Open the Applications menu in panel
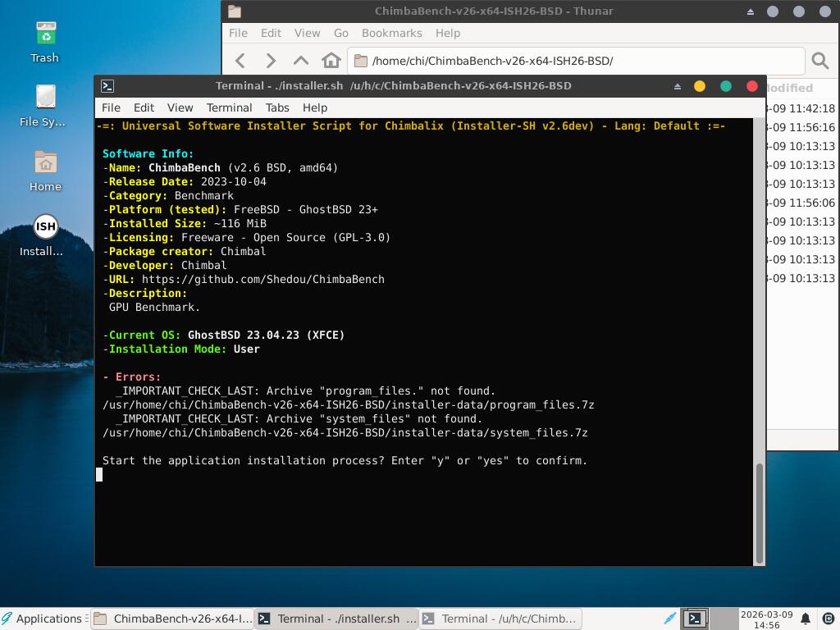The image size is (840, 630). [43, 619]
